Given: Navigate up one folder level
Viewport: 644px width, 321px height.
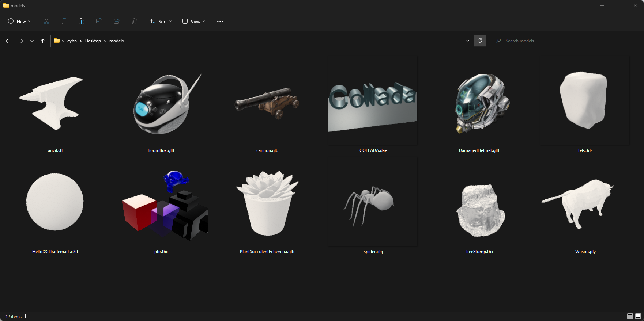Looking at the screenshot, I should coord(42,41).
